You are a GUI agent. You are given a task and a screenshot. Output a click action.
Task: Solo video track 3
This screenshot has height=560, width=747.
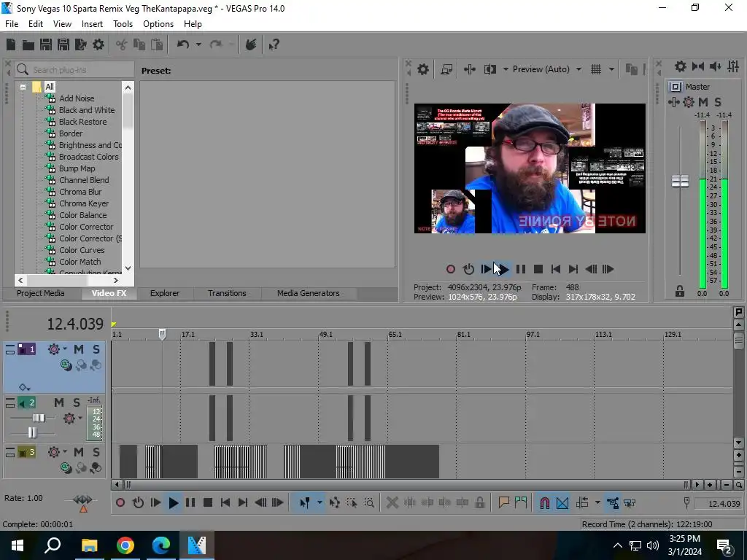(96, 452)
